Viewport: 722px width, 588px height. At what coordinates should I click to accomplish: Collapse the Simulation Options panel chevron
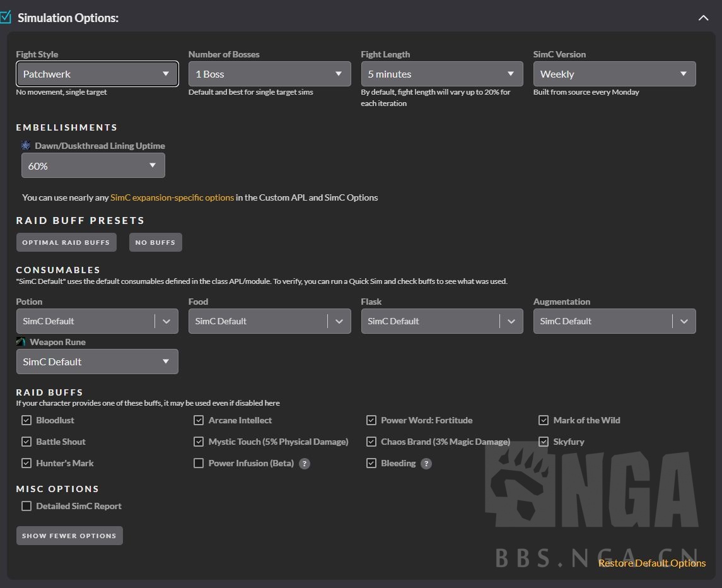[703, 18]
